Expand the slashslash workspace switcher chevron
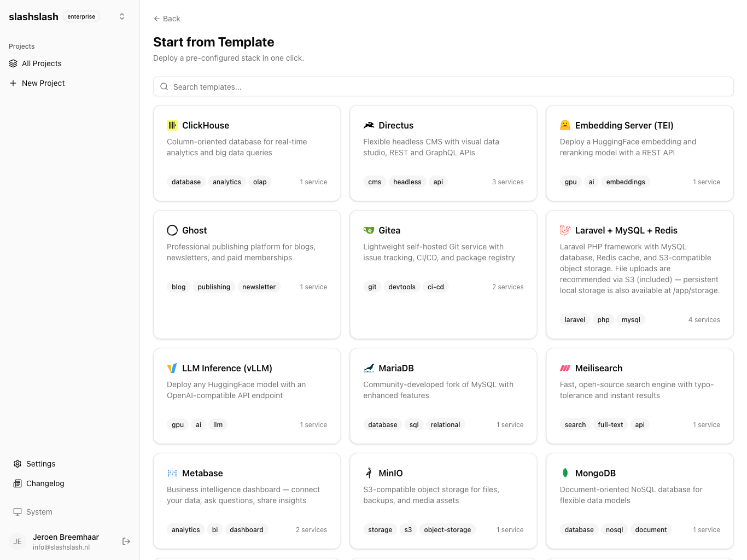The height and width of the screenshot is (560, 747). [x=122, y=16]
